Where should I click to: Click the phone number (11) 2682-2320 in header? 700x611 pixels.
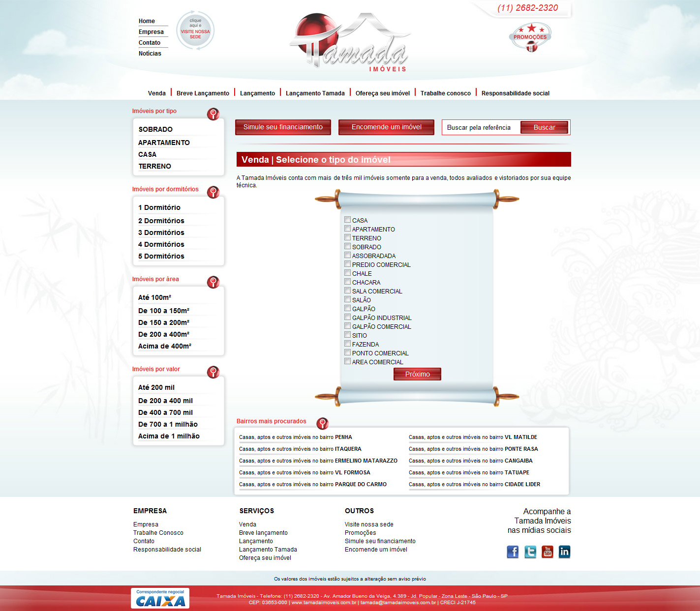[x=528, y=8]
